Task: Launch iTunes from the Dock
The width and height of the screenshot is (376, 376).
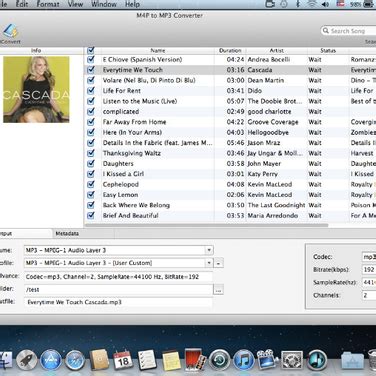Action: coord(244,360)
